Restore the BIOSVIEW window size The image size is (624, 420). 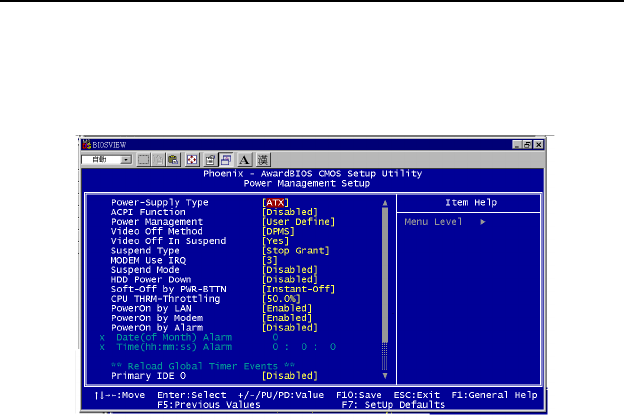(x=527, y=145)
